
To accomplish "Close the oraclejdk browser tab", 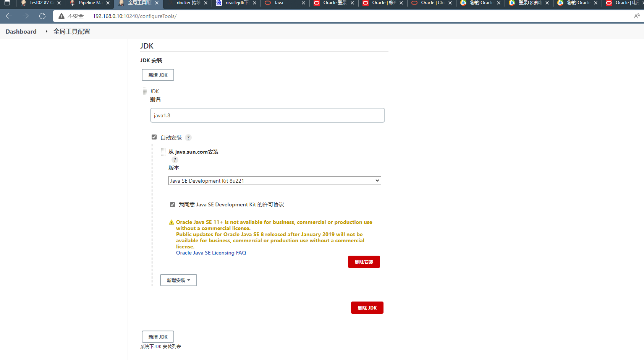I will (254, 3).
